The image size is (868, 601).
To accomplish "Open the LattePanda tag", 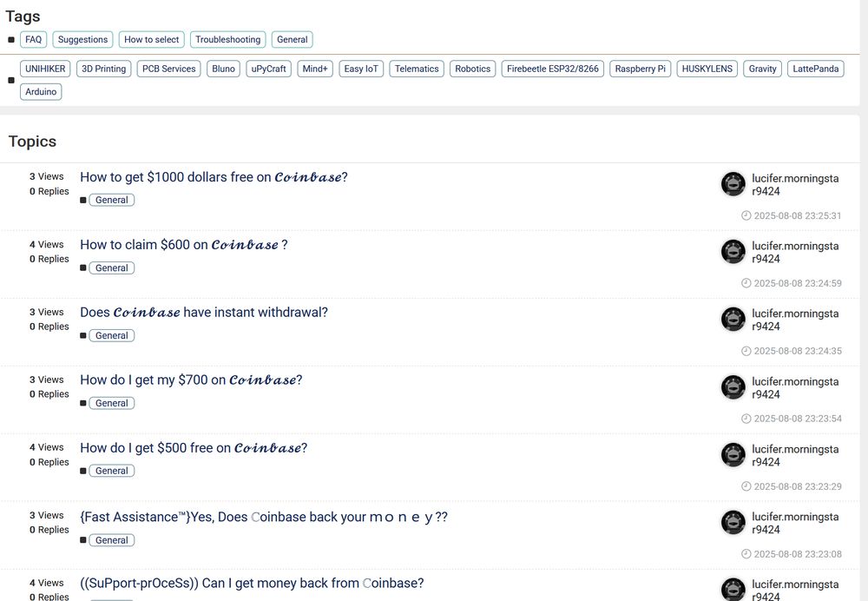I will (815, 69).
